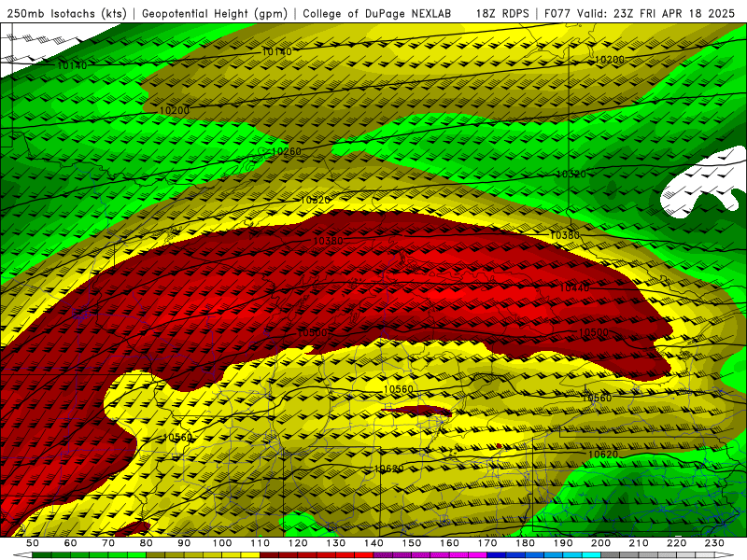Click the 150 knot legend label
The image size is (747, 560).
tap(412, 543)
